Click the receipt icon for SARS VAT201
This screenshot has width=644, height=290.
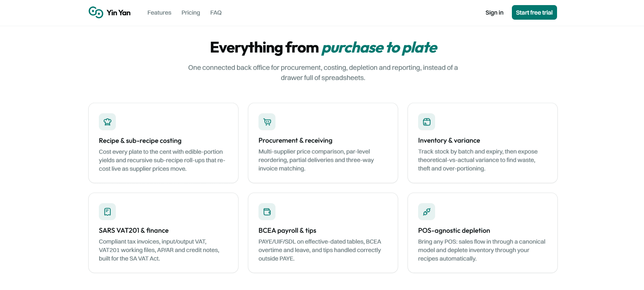(107, 212)
